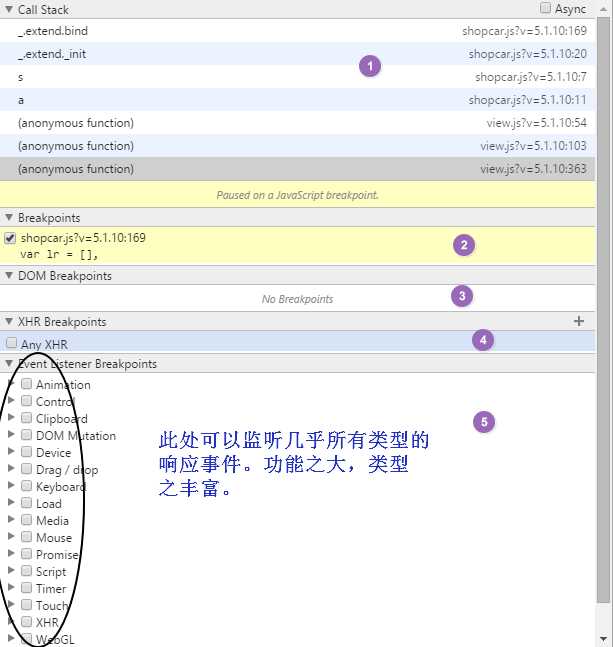Check the Device events checkbox

click(26, 452)
